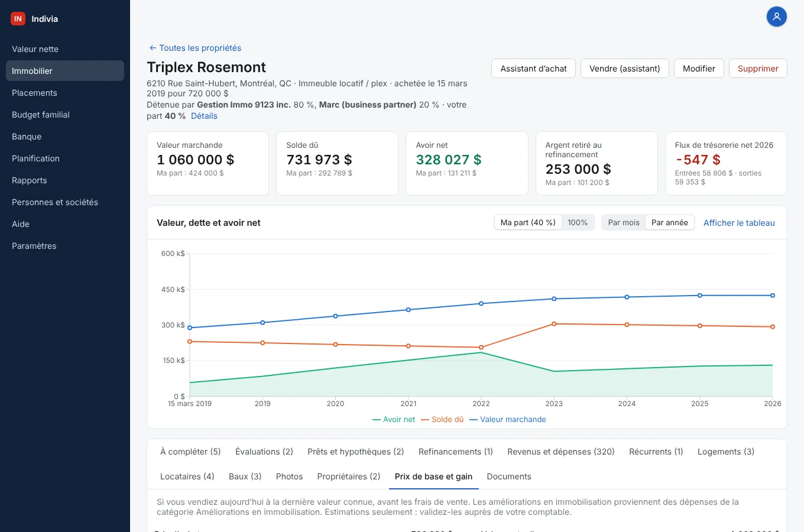This screenshot has width=804, height=532.
Task: Toggle Avoir net legend series
Action: pyautogui.click(x=394, y=420)
